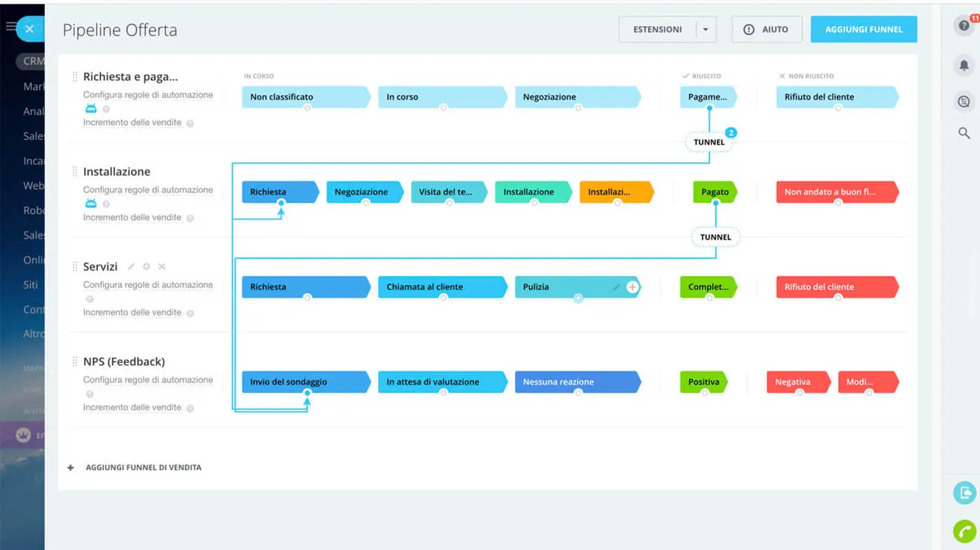This screenshot has width=980, height=550.
Task: Select the Complet... stage in Servizi
Action: tap(708, 287)
